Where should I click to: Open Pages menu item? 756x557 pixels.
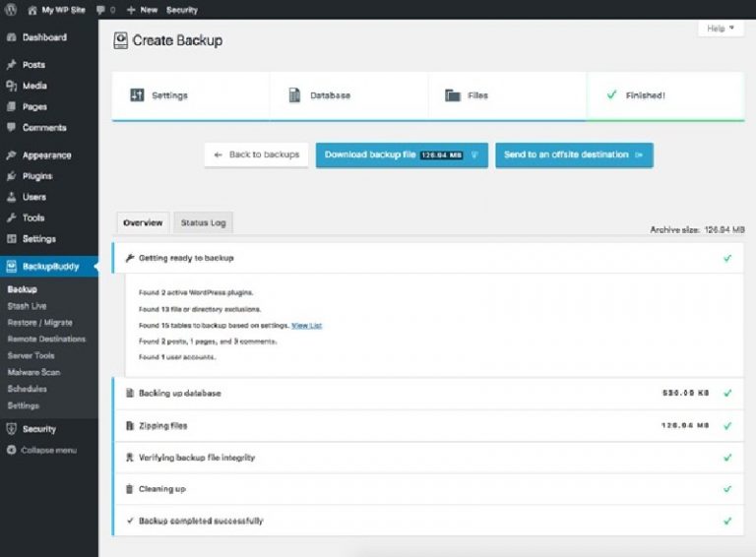tap(49, 106)
